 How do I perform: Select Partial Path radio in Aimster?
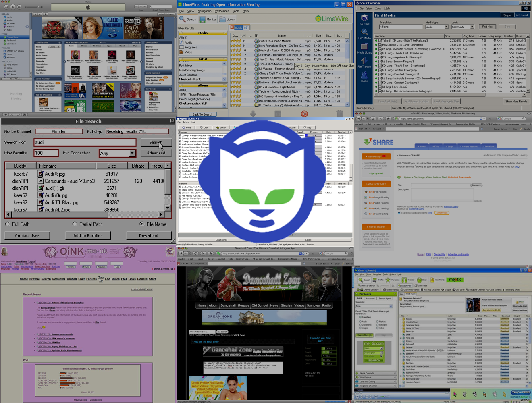(75, 224)
